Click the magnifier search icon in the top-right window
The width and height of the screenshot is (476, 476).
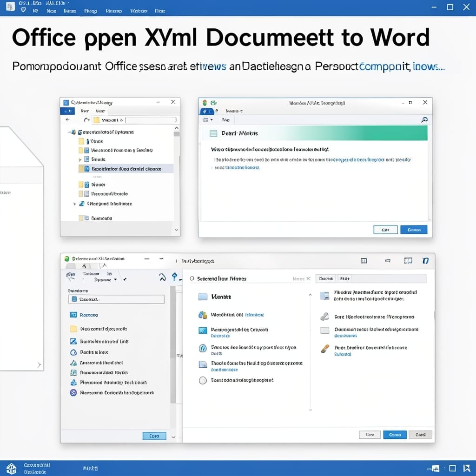[x=424, y=120]
